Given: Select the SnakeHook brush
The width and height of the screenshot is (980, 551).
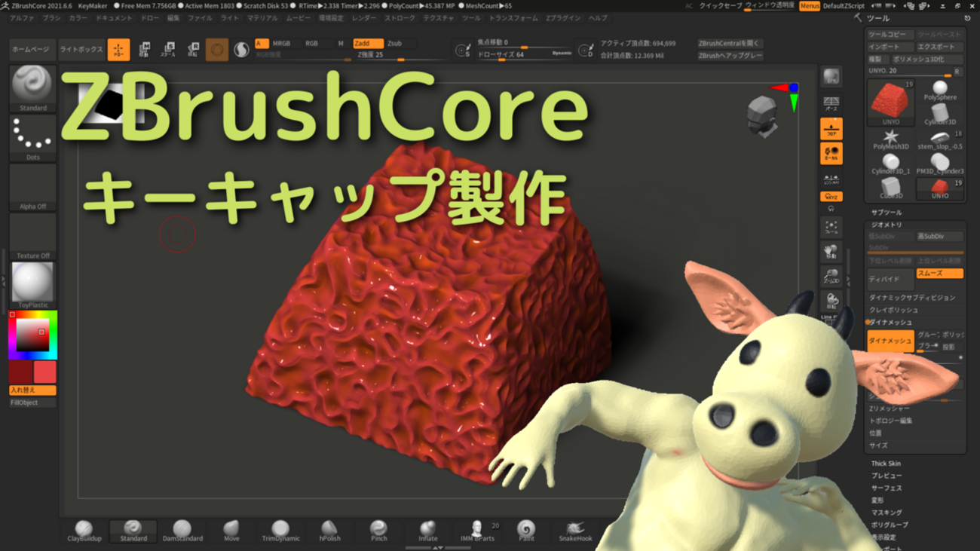Looking at the screenshot, I should [x=575, y=531].
